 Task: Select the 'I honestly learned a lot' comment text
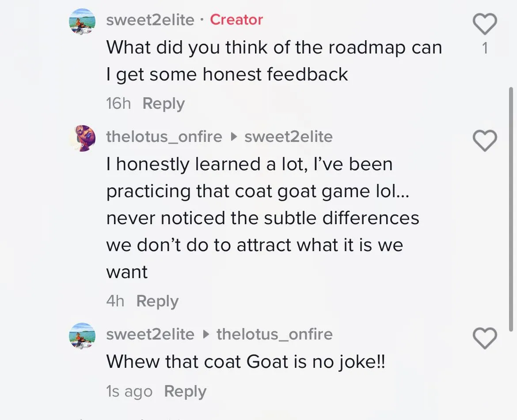(263, 218)
